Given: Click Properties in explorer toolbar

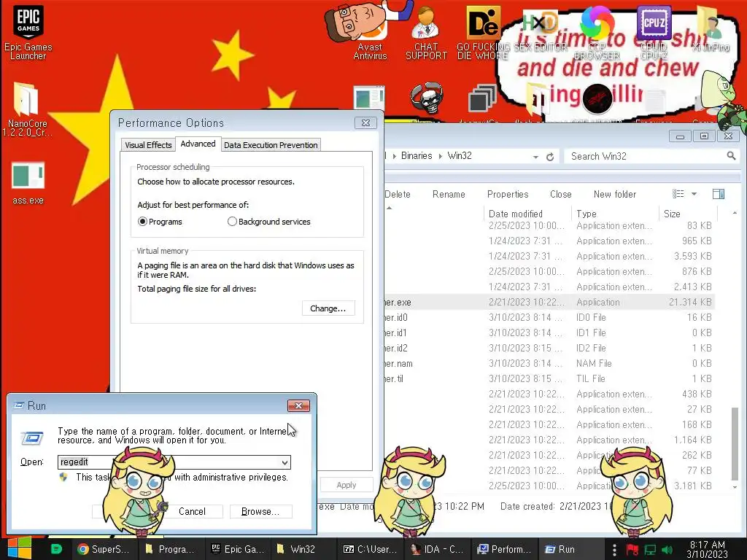Looking at the screenshot, I should coord(508,194).
